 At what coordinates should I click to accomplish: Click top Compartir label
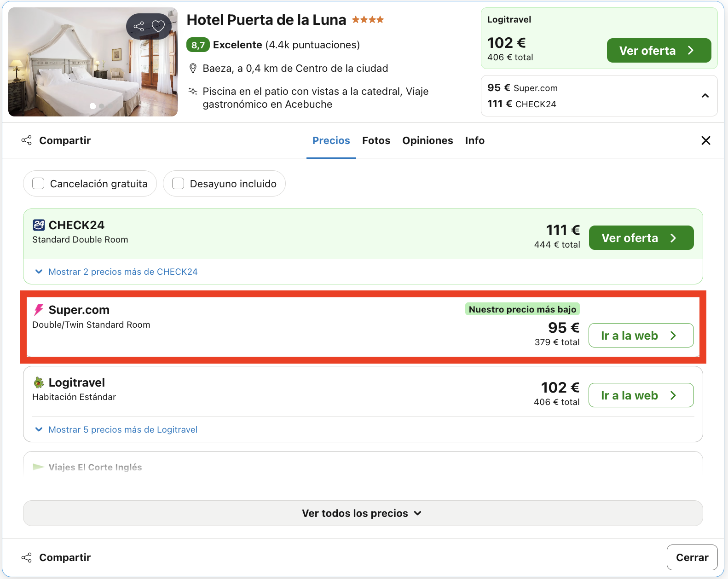[x=65, y=140]
